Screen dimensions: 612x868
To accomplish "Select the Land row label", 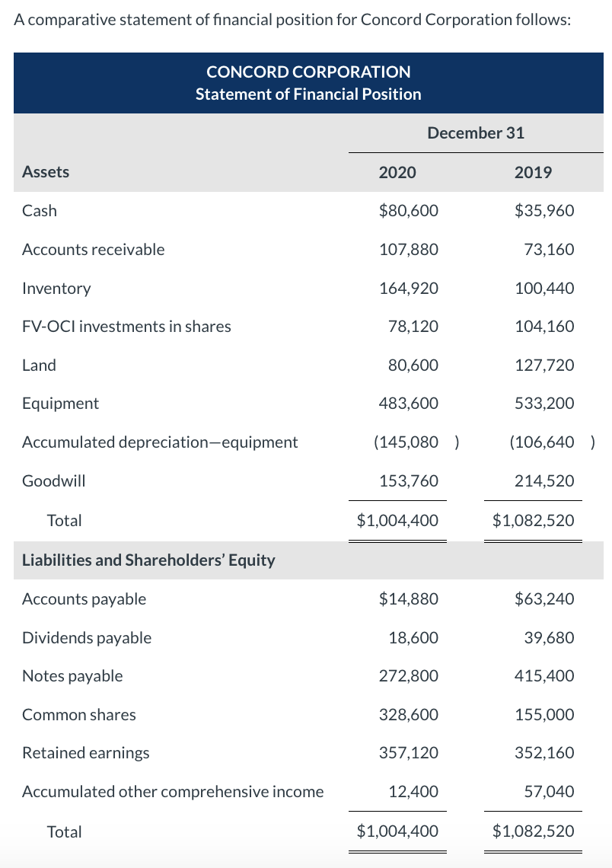I will 39,365.
